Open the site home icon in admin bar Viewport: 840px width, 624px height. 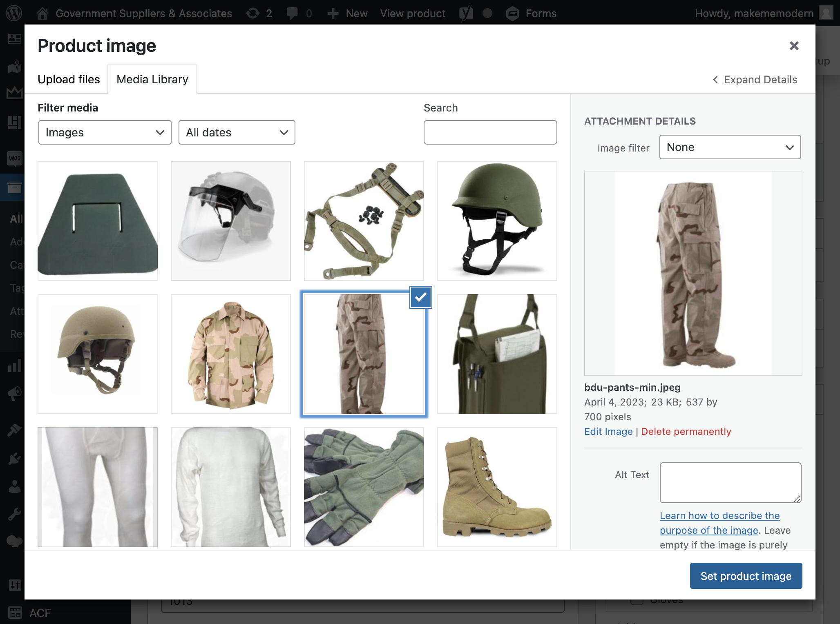point(42,13)
